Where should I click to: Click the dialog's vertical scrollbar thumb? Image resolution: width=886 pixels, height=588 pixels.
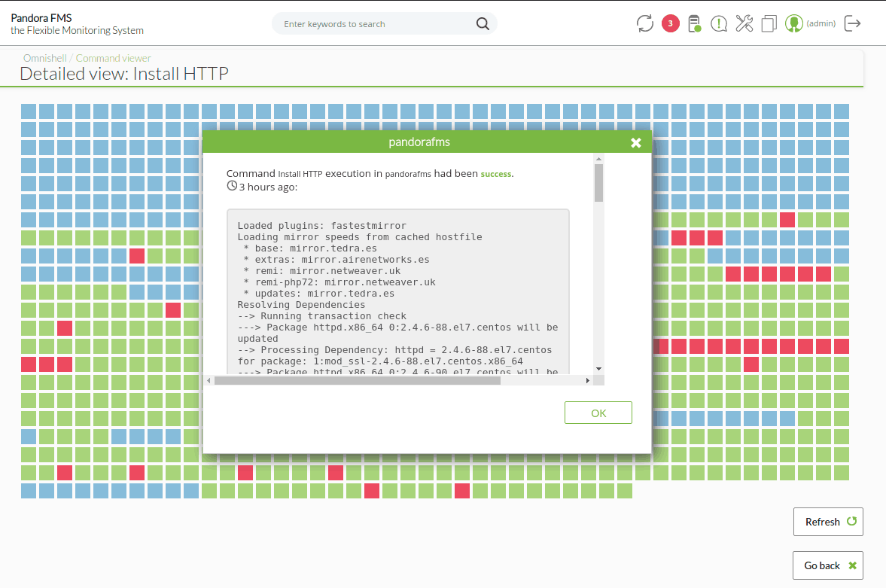tap(599, 183)
